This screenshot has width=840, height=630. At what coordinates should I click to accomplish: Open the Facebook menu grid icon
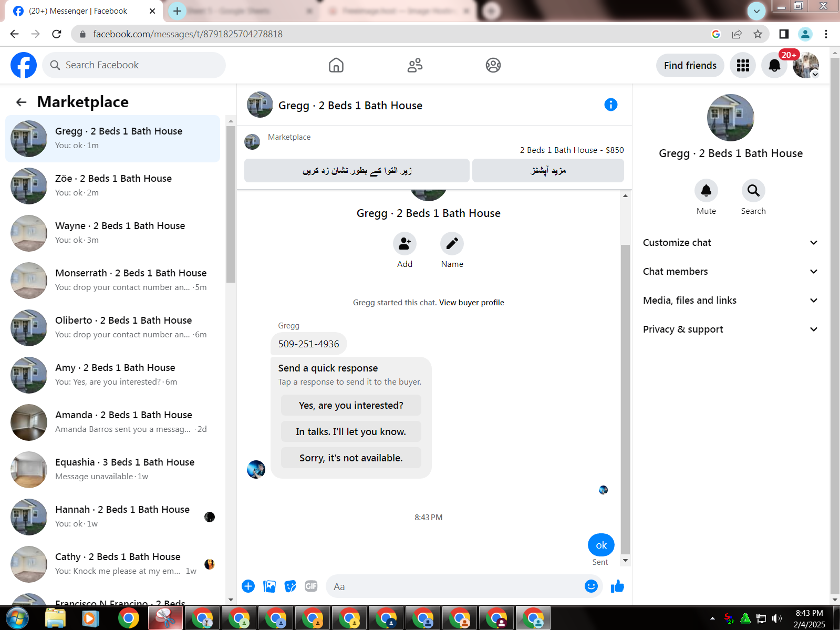click(x=743, y=65)
